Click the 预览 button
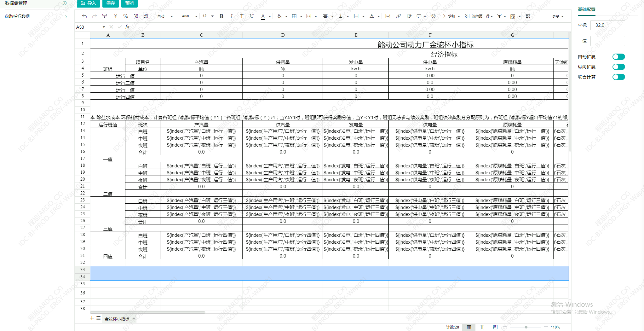The width and height of the screenshot is (644, 331). [x=129, y=3]
